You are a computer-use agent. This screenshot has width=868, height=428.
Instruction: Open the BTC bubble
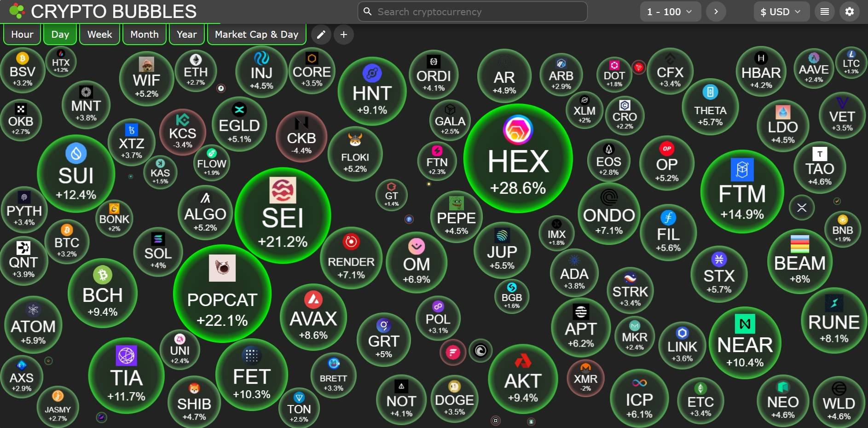67,242
